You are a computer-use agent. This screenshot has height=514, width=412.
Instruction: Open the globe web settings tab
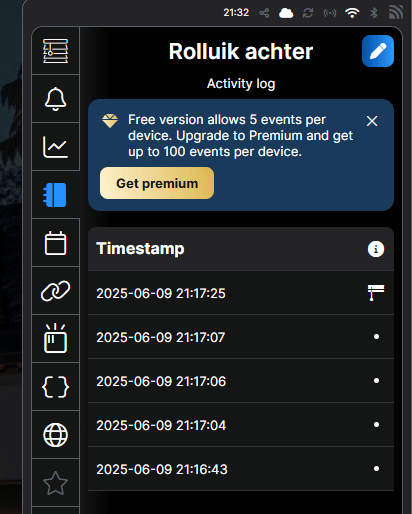coord(55,435)
